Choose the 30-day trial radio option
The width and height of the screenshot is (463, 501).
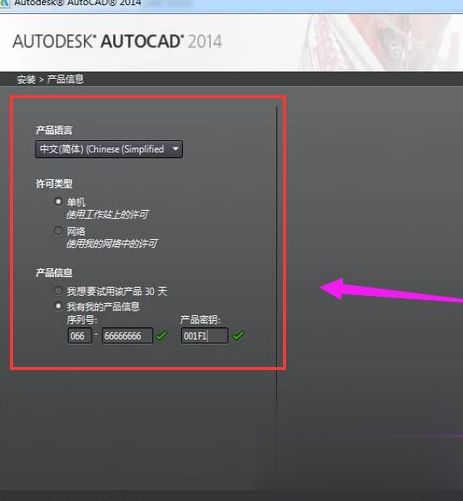[x=58, y=291]
